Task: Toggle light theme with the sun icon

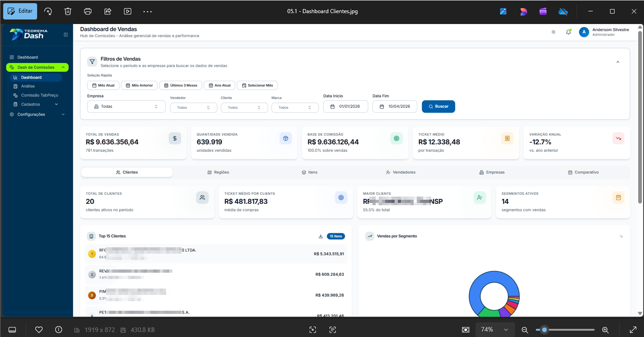Action: point(553,32)
